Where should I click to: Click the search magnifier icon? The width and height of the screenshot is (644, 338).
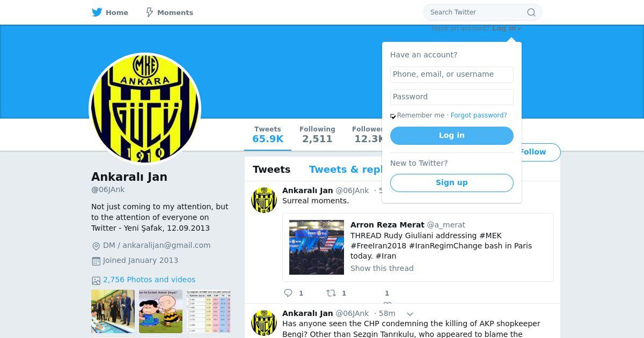pos(531,12)
